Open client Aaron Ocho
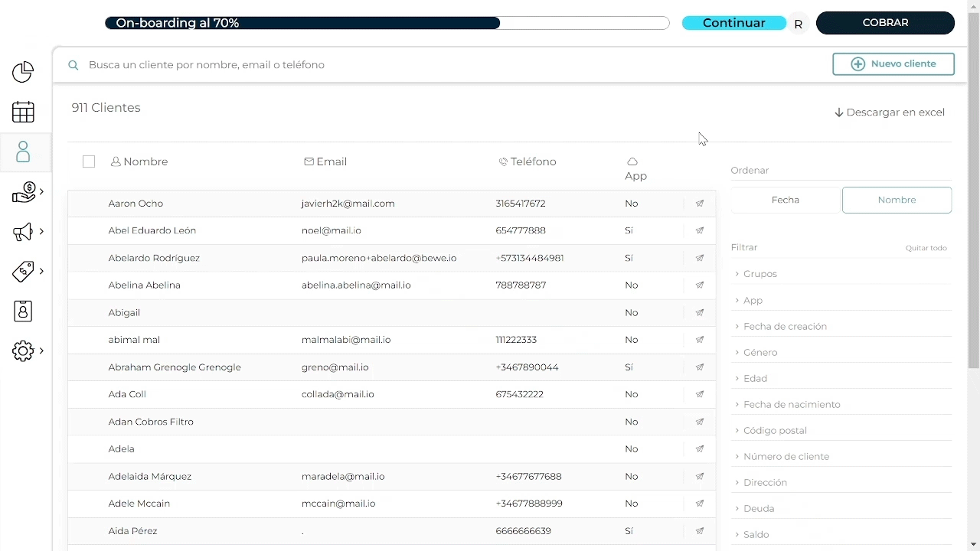 coord(136,204)
